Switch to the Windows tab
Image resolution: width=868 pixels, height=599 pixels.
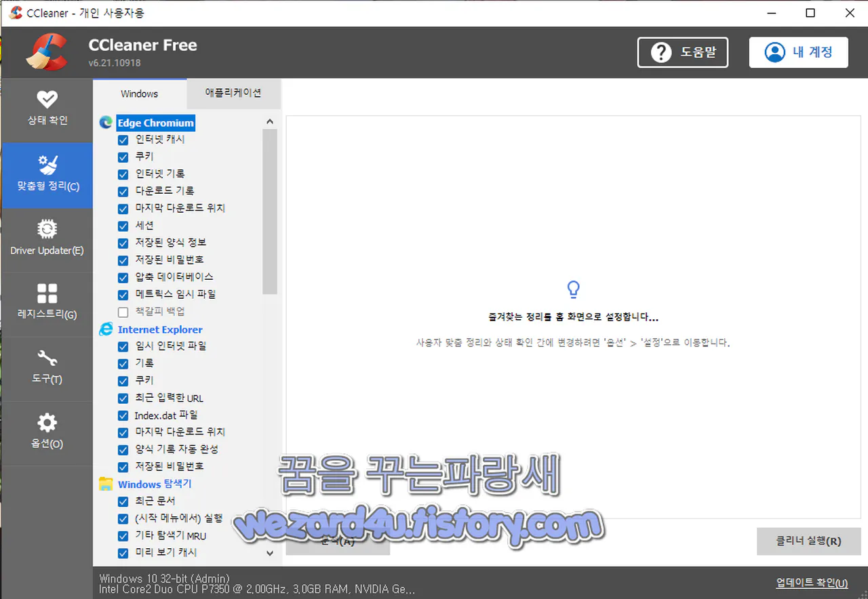(x=140, y=94)
